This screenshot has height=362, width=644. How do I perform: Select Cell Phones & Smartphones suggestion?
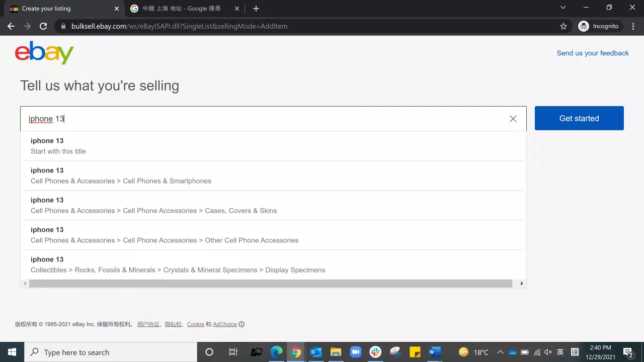[121, 175]
